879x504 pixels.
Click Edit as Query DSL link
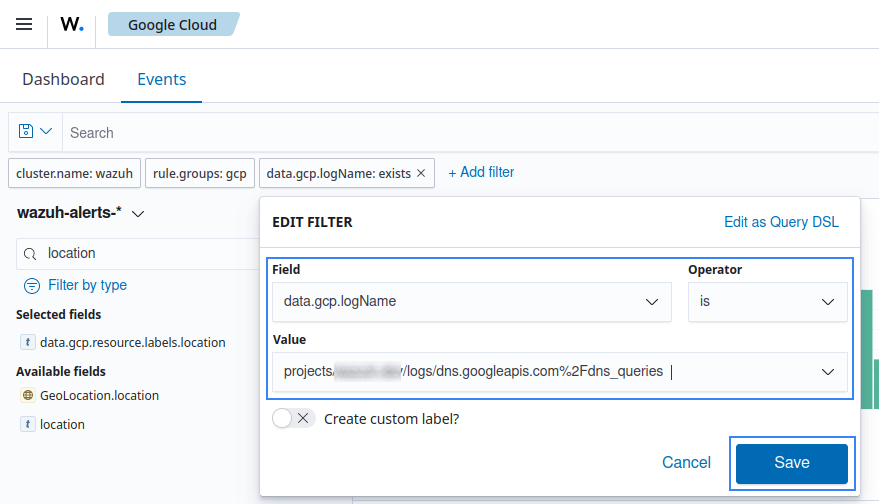click(x=781, y=222)
